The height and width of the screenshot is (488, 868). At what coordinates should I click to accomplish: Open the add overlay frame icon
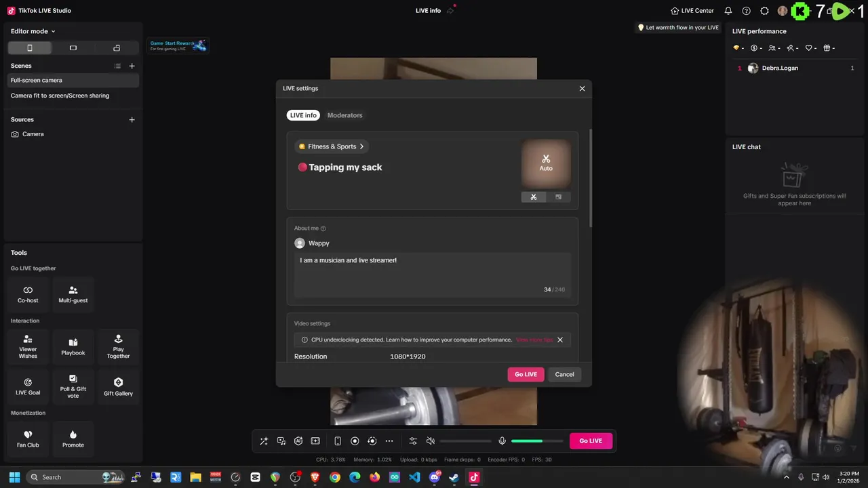[315, 441]
